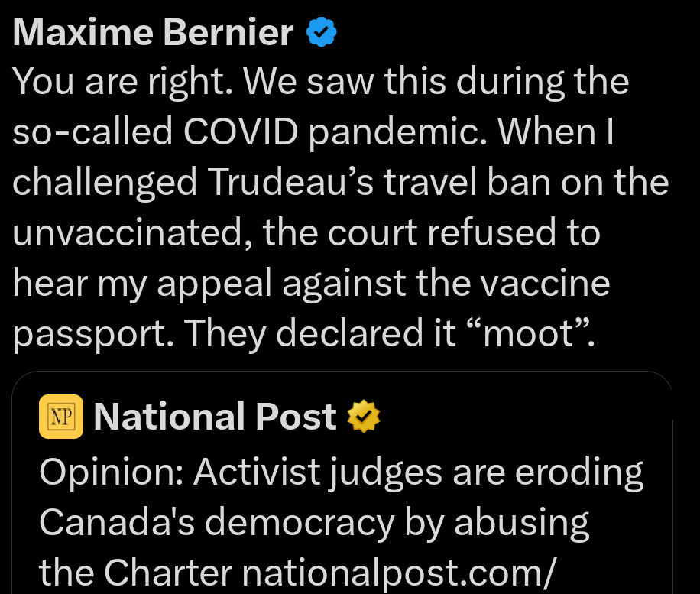The width and height of the screenshot is (700, 594).
Task: Click Maxime Bernier's blue verified badge
Action: click(x=322, y=33)
